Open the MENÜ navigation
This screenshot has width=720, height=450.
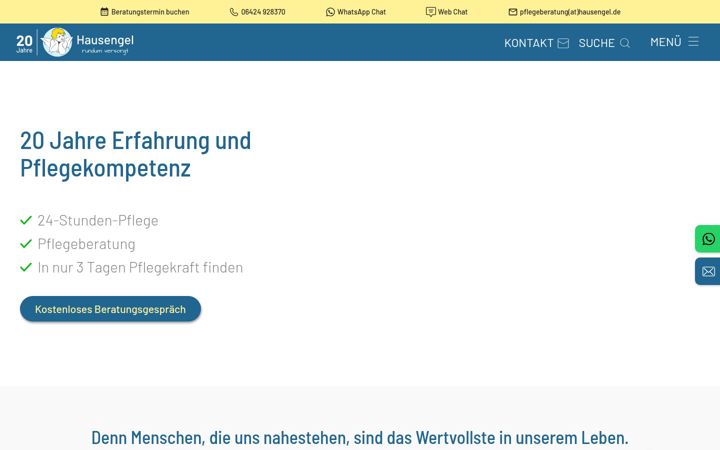point(665,42)
